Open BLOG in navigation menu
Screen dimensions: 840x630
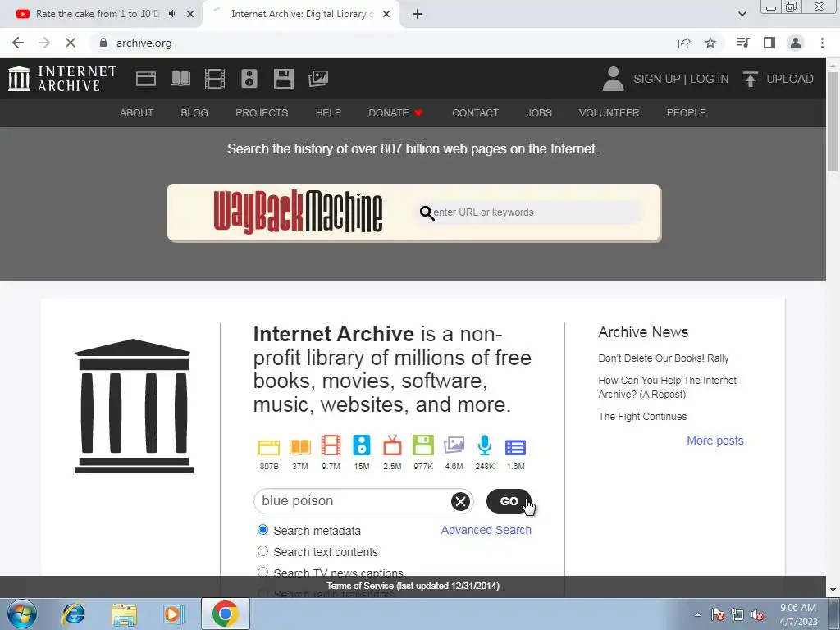click(194, 113)
